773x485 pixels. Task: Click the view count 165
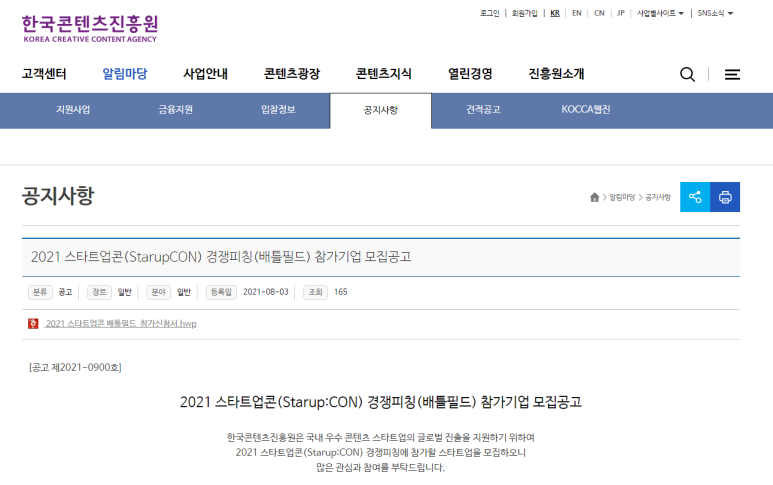click(x=341, y=292)
